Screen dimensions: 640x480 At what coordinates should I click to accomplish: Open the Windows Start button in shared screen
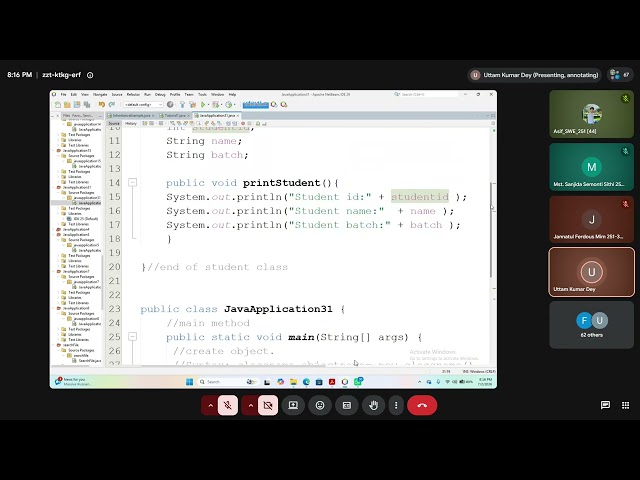(x=189, y=382)
